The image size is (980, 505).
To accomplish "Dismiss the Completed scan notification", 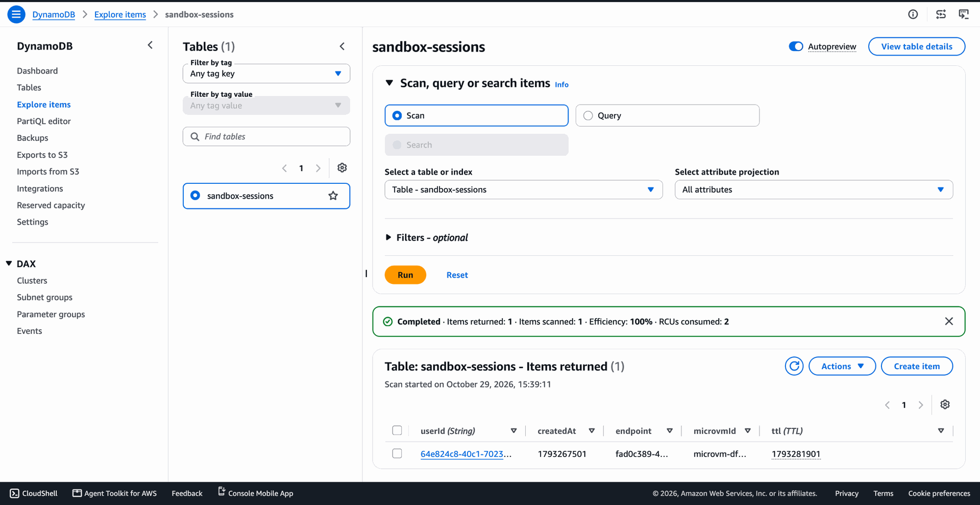I will click(949, 321).
